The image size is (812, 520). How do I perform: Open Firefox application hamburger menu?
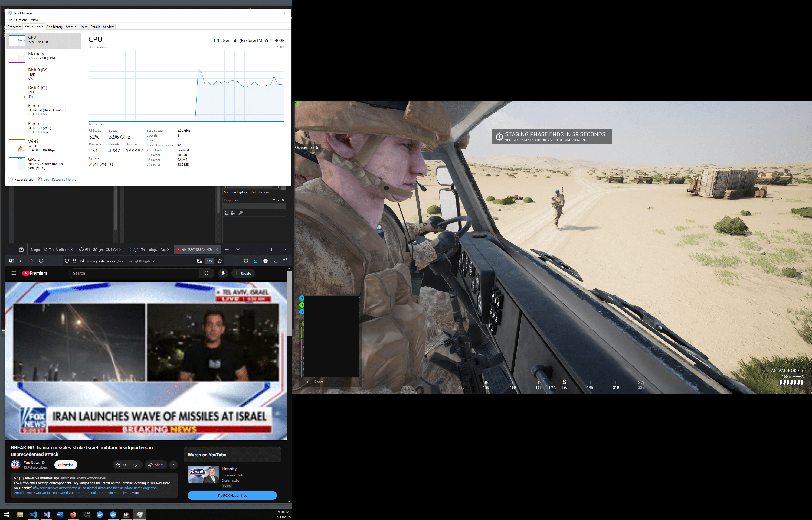285,261
